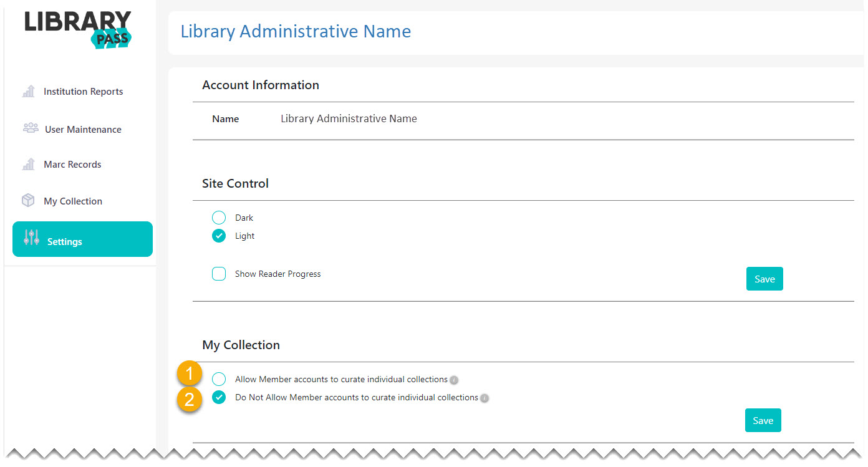
Task: Click the Institution Reports bar chart icon
Action: coord(28,91)
